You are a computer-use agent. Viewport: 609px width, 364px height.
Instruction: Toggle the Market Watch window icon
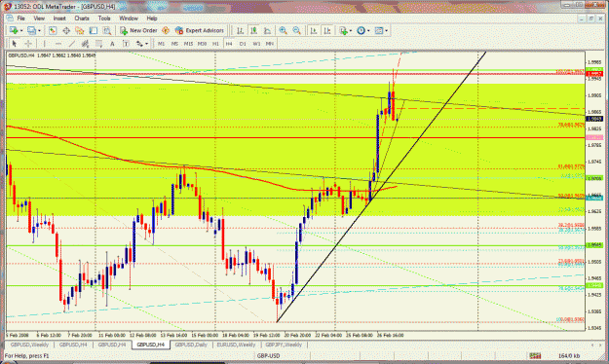(x=53, y=30)
